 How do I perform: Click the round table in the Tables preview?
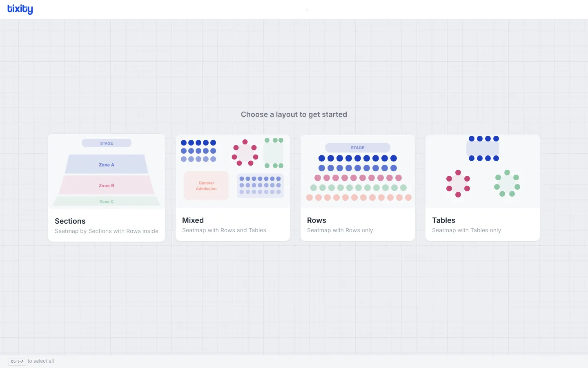point(458,183)
